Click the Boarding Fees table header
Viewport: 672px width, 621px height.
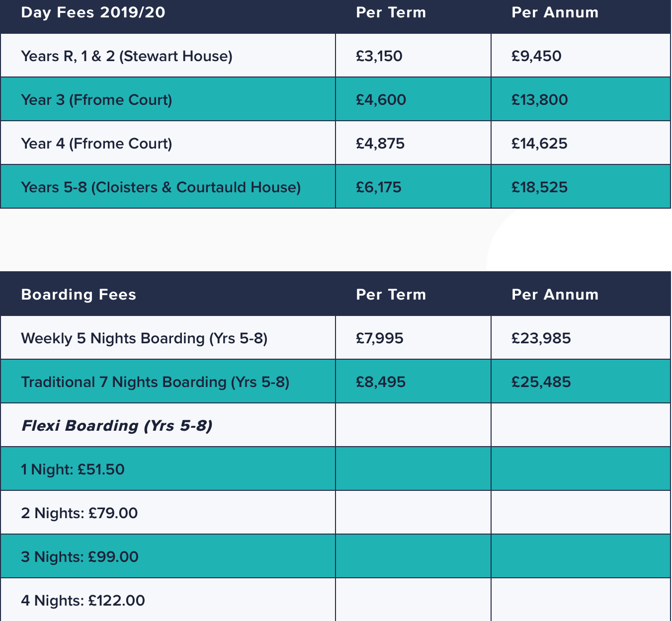(79, 295)
